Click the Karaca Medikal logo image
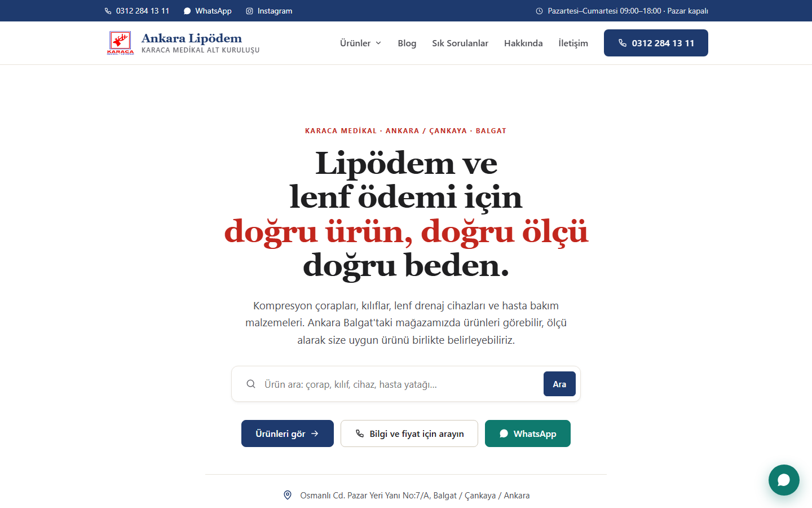The height and width of the screenshot is (508, 812). pyautogui.click(x=120, y=43)
